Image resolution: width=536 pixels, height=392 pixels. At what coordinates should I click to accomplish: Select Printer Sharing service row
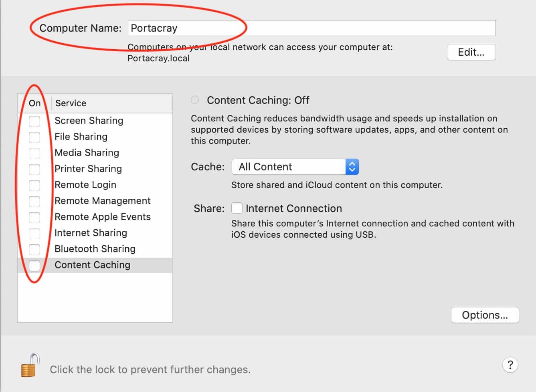click(95, 169)
